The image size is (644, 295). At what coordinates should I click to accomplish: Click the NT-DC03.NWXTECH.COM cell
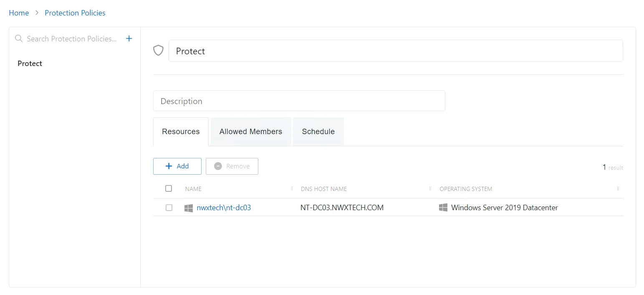(x=342, y=208)
